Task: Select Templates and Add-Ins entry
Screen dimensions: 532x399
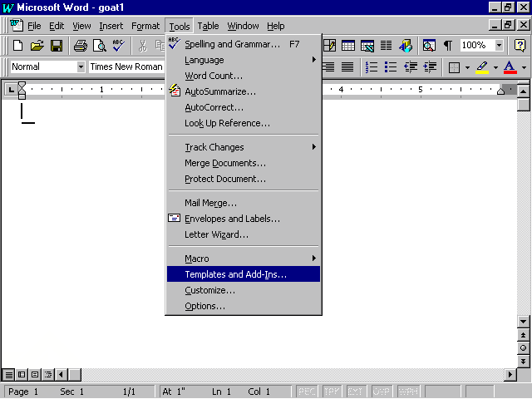Action: pos(244,274)
